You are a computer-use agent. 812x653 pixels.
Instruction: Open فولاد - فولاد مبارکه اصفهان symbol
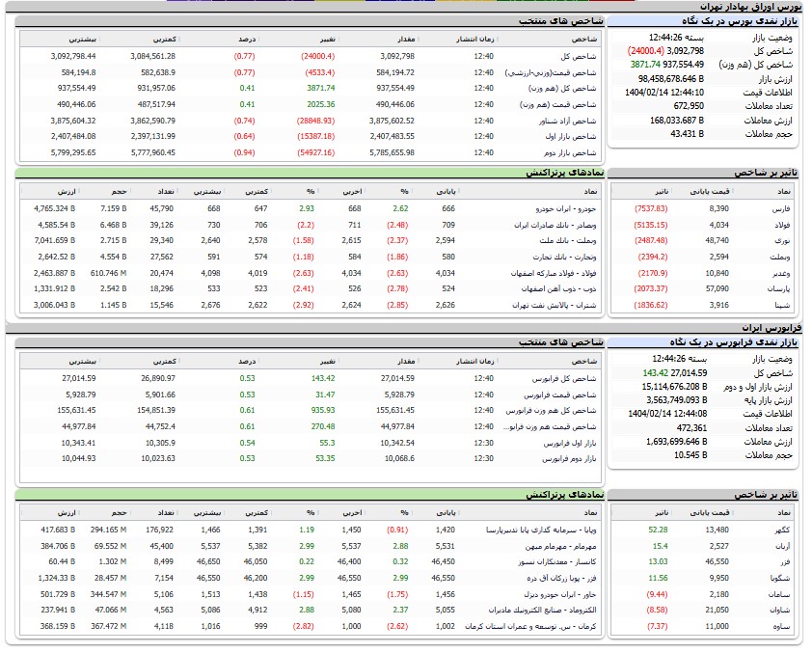(x=554, y=273)
